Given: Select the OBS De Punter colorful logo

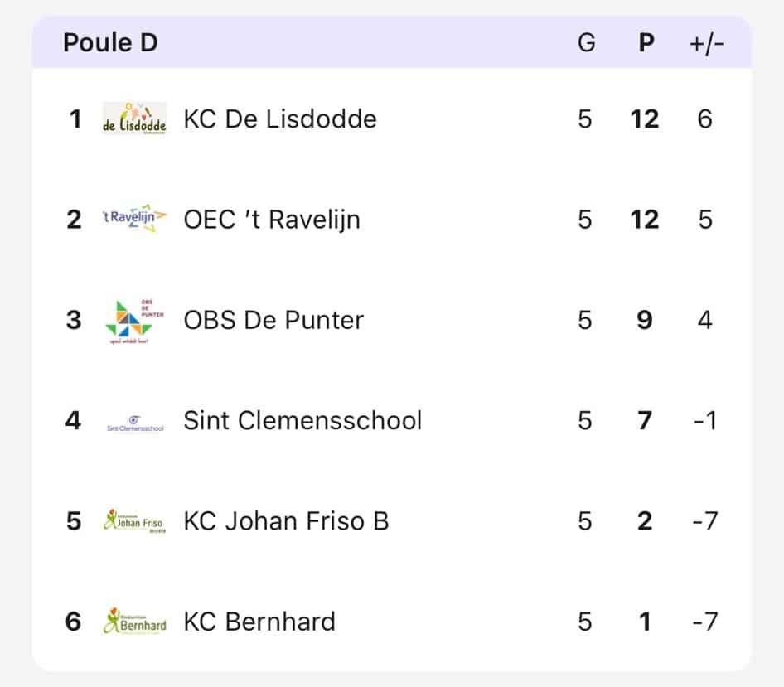Looking at the screenshot, I should pos(134,321).
